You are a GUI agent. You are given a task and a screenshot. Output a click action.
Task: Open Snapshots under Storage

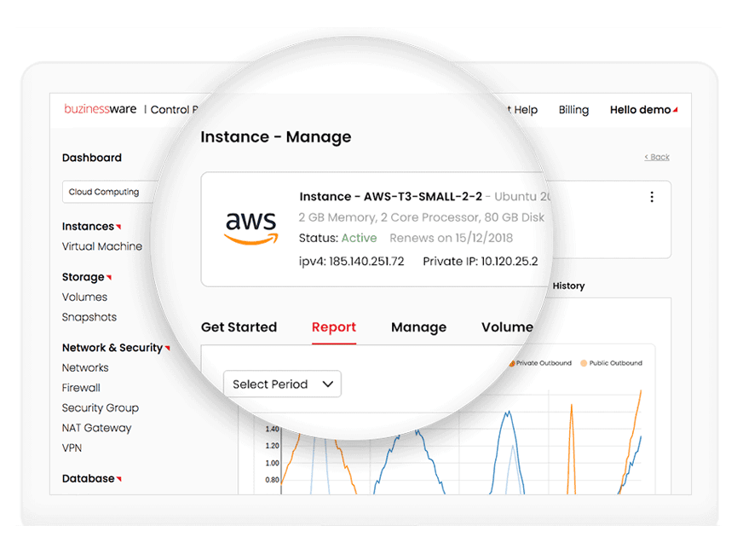click(89, 317)
